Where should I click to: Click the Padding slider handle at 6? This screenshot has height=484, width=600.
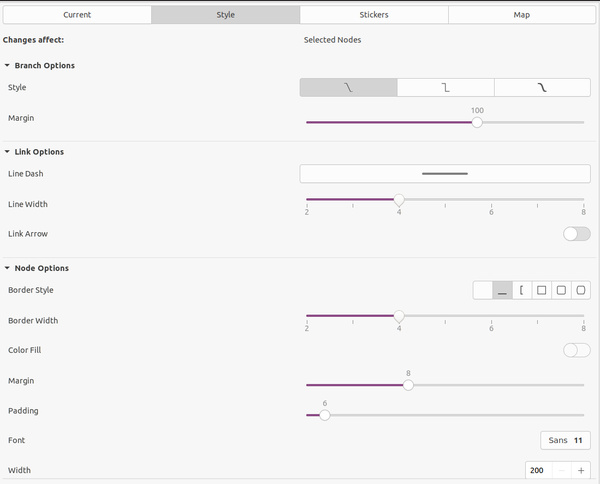click(324, 415)
